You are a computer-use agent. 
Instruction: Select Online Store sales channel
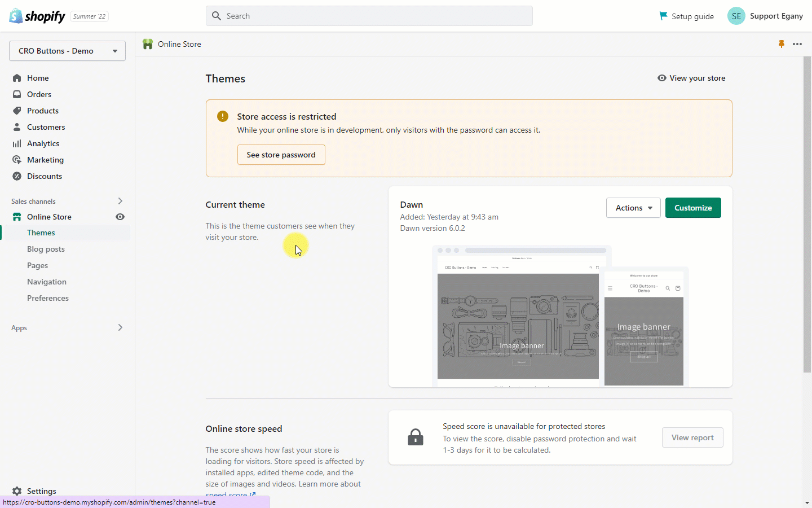[49, 217]
